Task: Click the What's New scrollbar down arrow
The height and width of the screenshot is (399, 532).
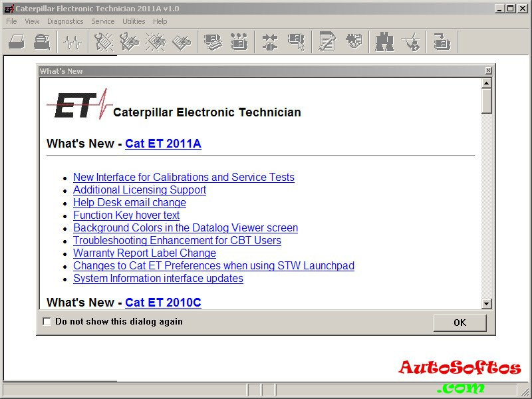Action: 487,304
